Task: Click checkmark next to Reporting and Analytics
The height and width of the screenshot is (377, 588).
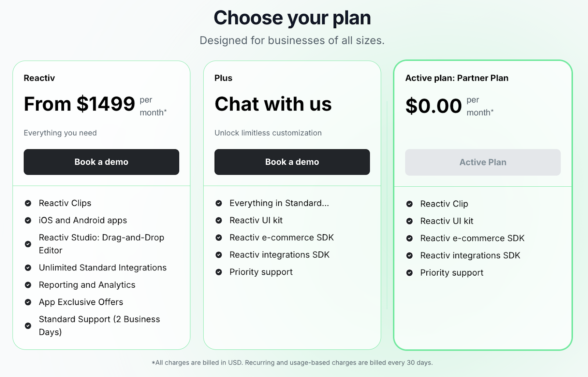Action: point(28,285)
